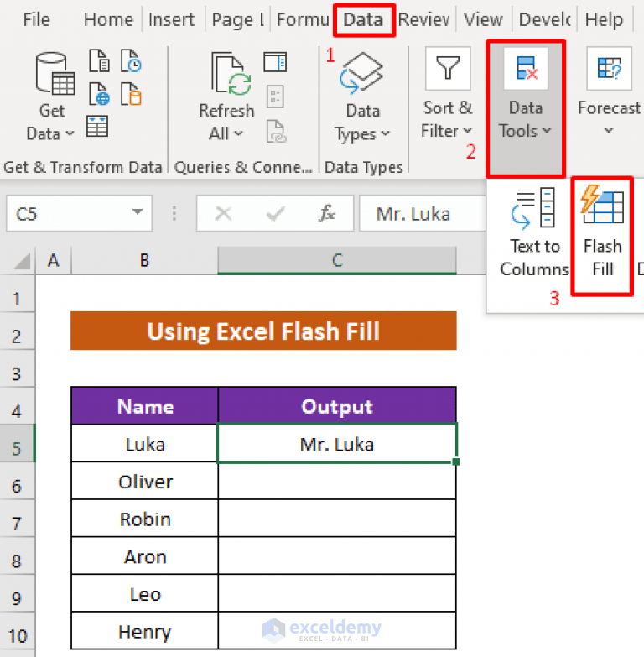
Task: Click the Output header cell
Action: (x=337, y=405)
